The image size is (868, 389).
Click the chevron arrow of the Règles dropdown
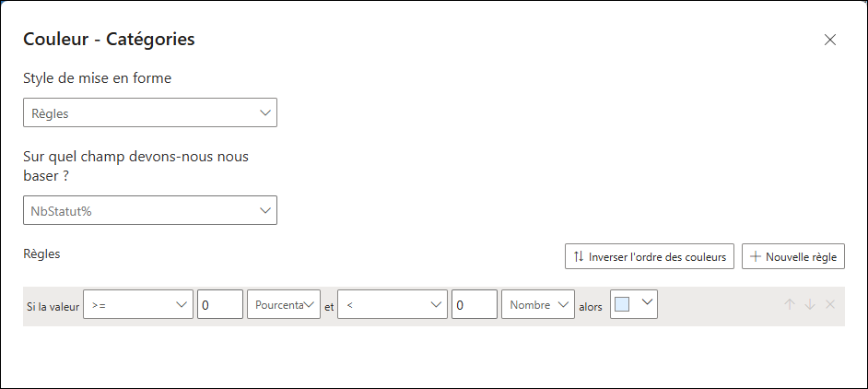pyautogui.click(x=265, y=113)
